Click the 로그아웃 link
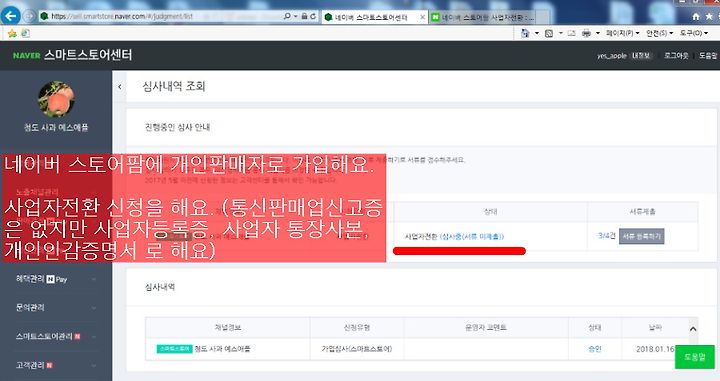Screen dimensions: 720x381 676,56
